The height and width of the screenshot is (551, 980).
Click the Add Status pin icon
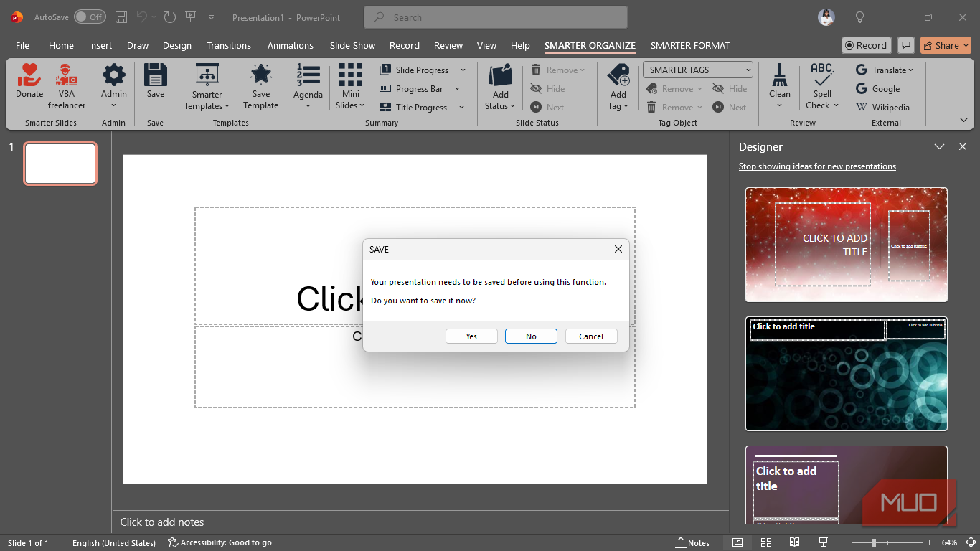[x=501, y=75]
